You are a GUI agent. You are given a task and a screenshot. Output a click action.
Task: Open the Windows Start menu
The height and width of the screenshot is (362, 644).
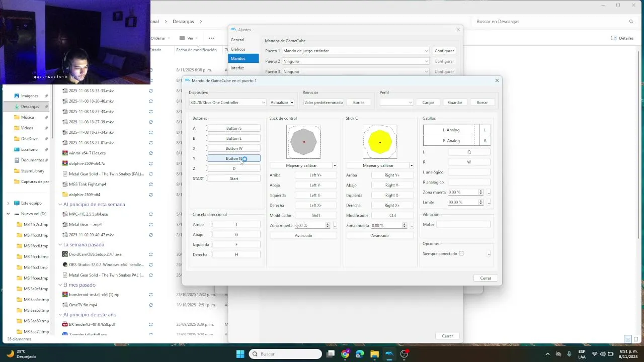pyautogui.click(x=240, y=354)
